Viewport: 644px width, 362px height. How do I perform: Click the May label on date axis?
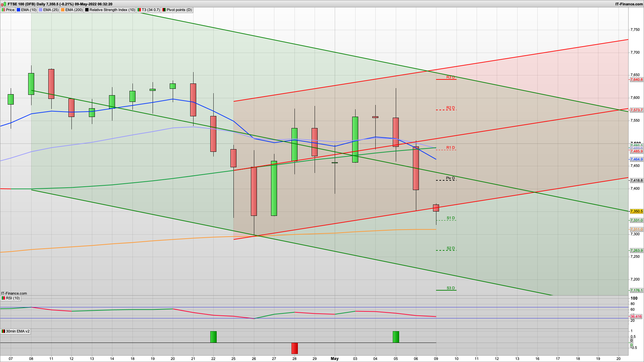334,358
